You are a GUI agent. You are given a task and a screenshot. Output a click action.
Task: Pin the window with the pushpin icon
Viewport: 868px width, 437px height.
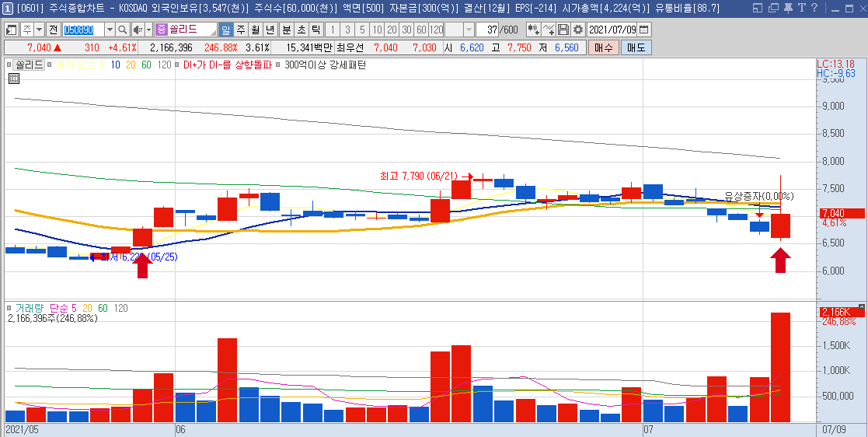(x=788, y=8)
